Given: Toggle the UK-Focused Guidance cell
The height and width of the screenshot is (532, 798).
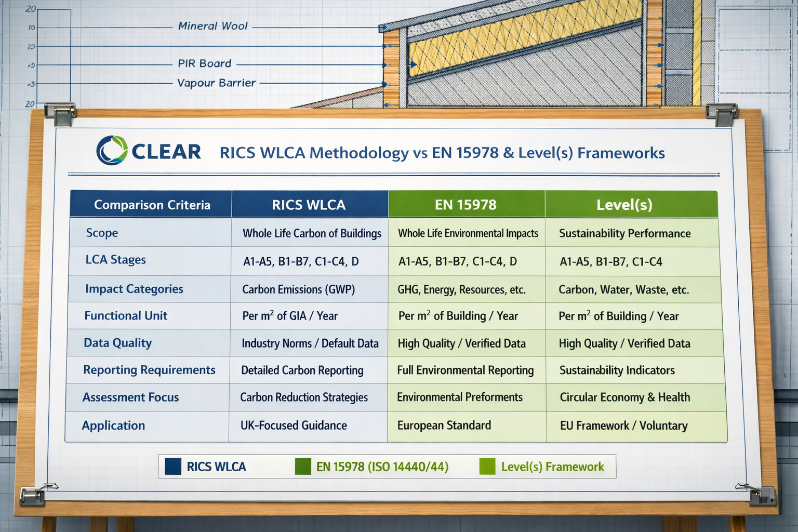Looking at the screenshot, I should [x=294, y=425].
